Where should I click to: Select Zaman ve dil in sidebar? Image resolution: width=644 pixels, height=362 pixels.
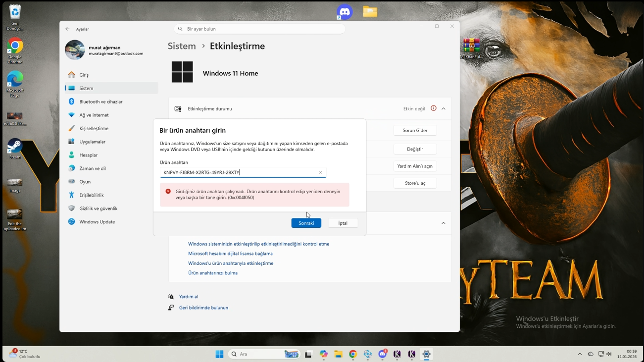(x=111, y=168)
